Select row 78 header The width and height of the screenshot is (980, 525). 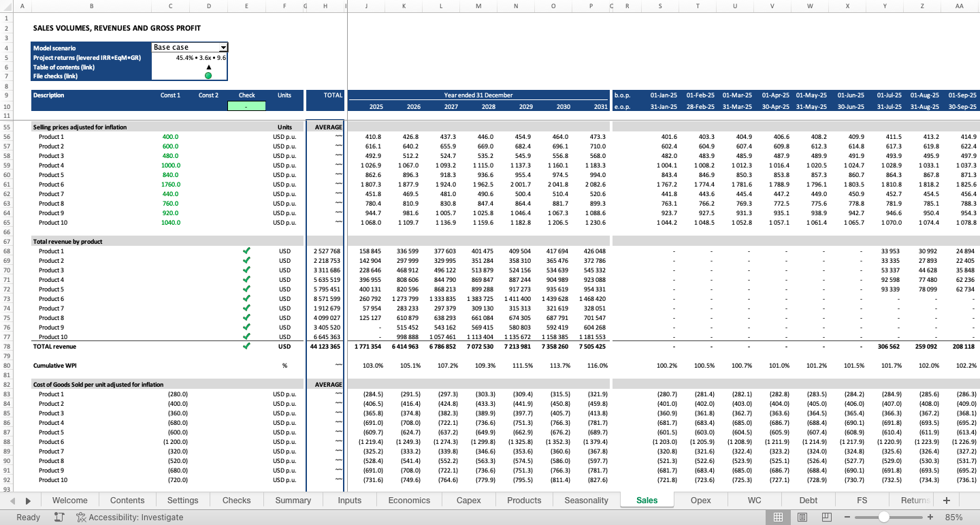pos(5,347)
